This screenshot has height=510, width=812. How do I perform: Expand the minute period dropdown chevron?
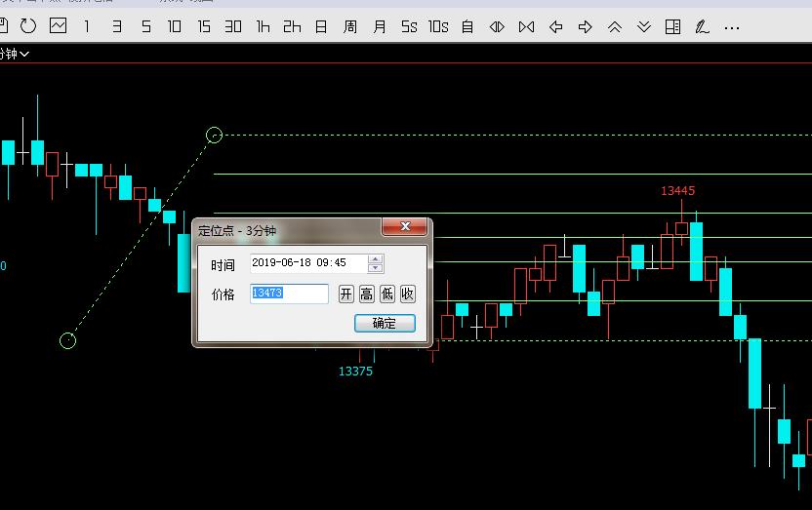tap(24, 54)
